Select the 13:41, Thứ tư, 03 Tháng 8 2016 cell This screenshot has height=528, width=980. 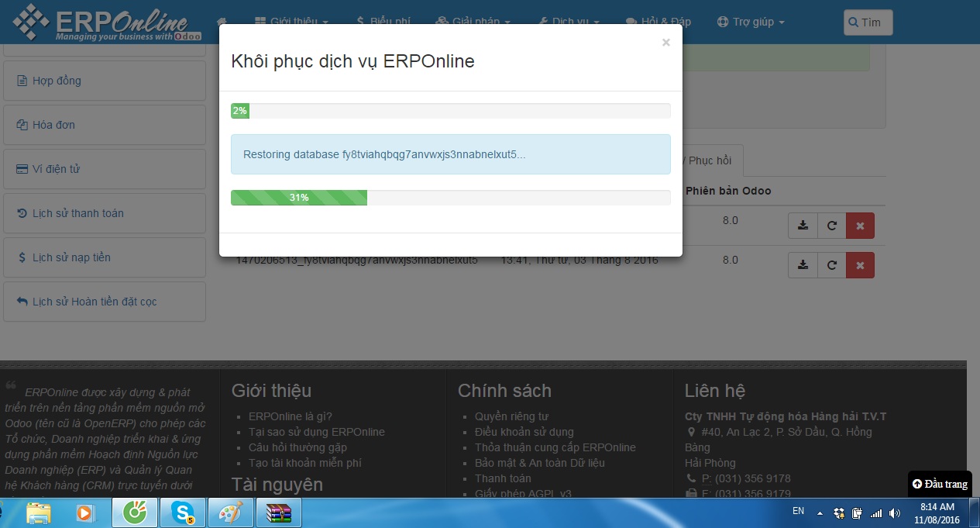coord(579,260)
